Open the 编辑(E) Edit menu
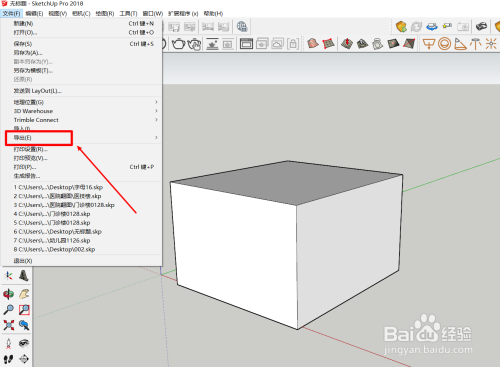Image resolution: width=500 pixels, height=367 pixels. point(34,14)
